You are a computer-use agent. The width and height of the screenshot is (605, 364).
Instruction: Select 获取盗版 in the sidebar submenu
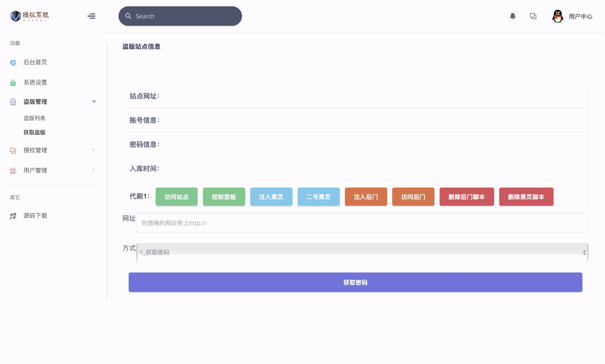34,133
